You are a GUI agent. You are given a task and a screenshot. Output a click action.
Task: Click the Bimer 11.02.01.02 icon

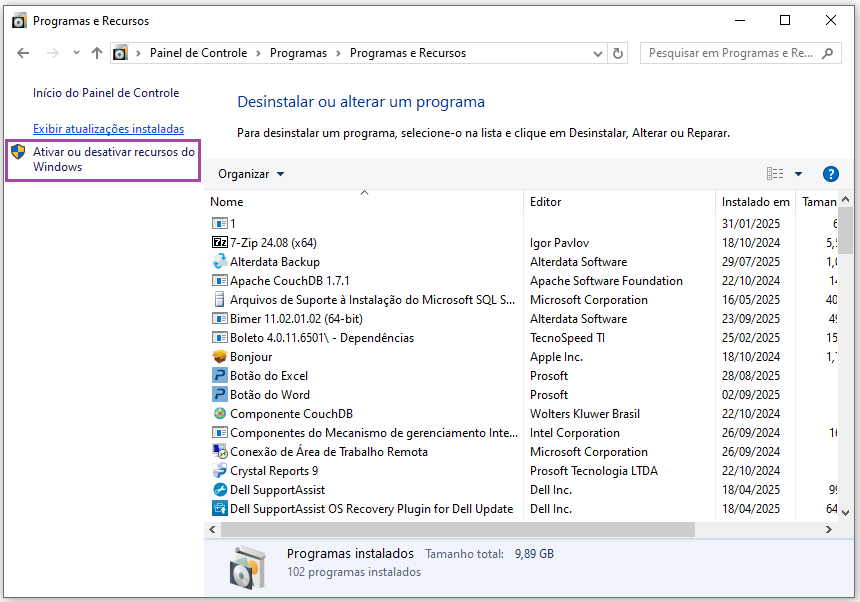pos(219,319)
